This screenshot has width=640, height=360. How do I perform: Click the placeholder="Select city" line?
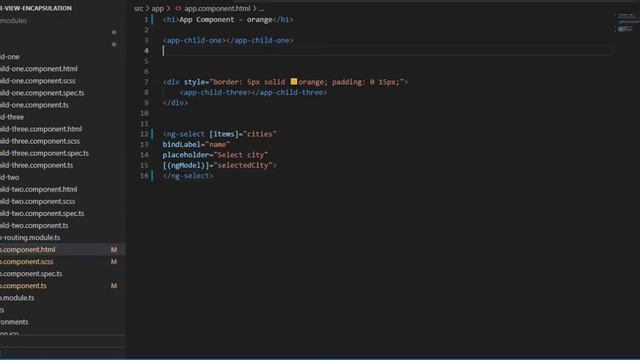[215, 155]
